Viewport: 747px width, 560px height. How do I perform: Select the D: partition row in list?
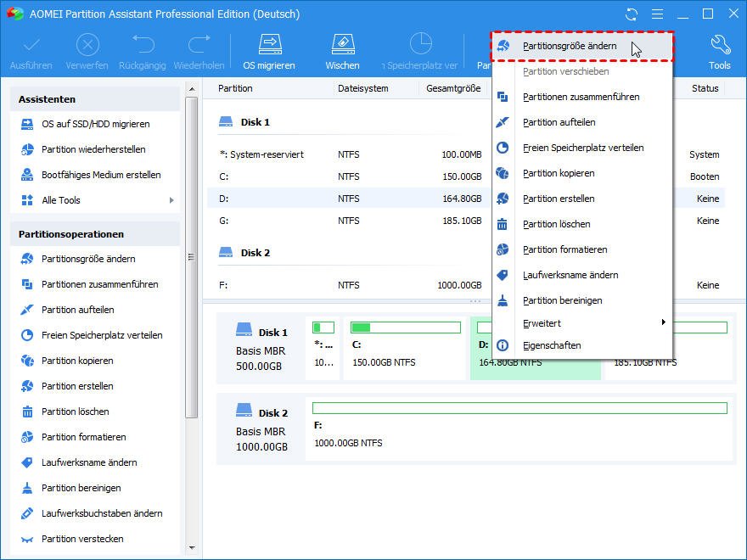350,199
